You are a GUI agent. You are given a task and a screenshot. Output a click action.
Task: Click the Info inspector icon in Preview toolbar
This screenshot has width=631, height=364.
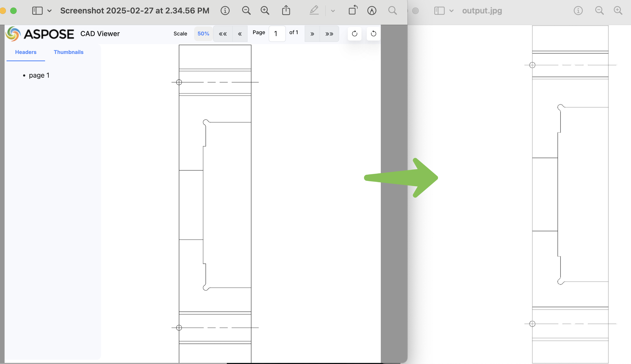point(225,11)
